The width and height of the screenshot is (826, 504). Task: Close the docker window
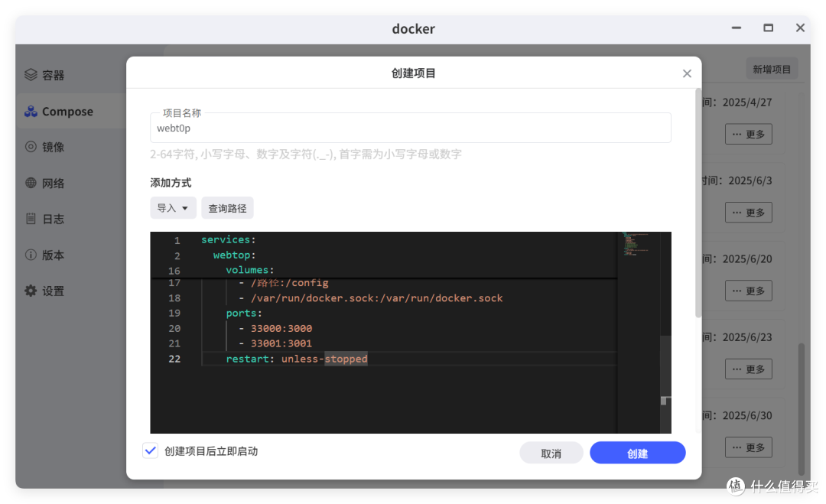click(x=800, y=28)
